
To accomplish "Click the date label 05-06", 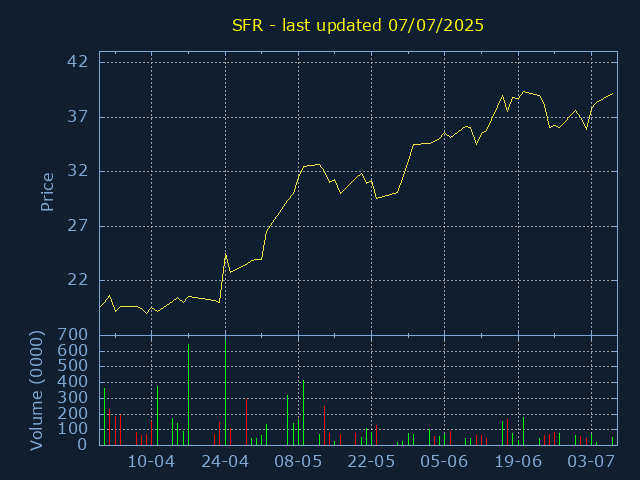I will point(444,462).
